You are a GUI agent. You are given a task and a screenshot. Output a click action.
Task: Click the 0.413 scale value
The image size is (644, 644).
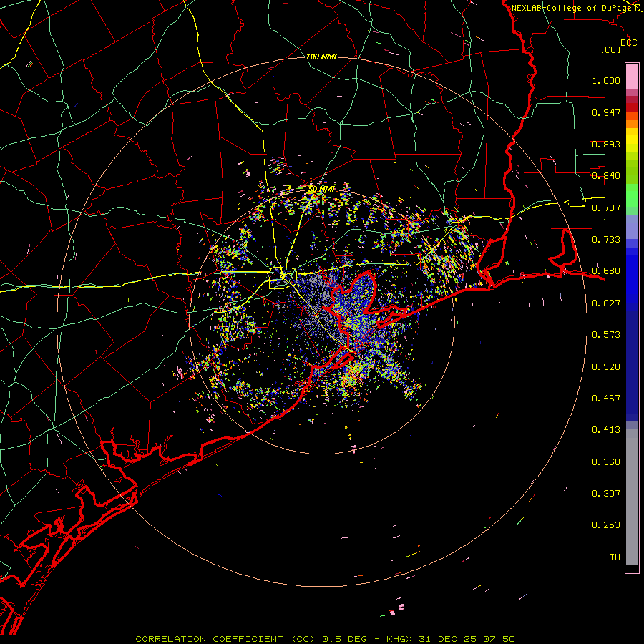606,430
